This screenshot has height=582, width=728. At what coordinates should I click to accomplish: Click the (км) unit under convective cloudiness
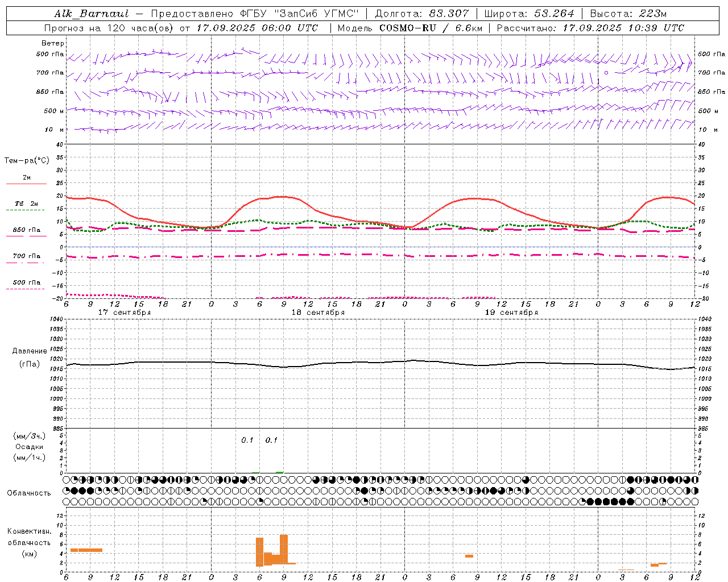click(x=30, y=554)
